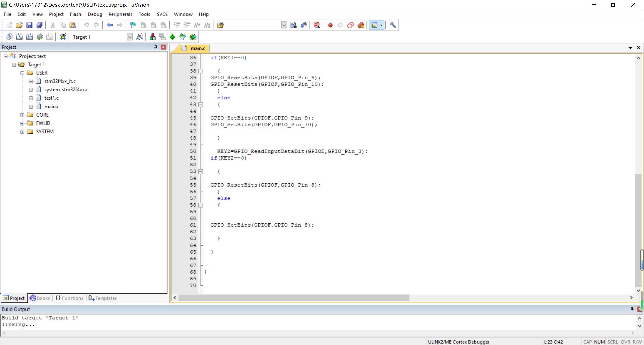Toggle the Project window view button
The image size is (644, 345).
click(374, 25)
